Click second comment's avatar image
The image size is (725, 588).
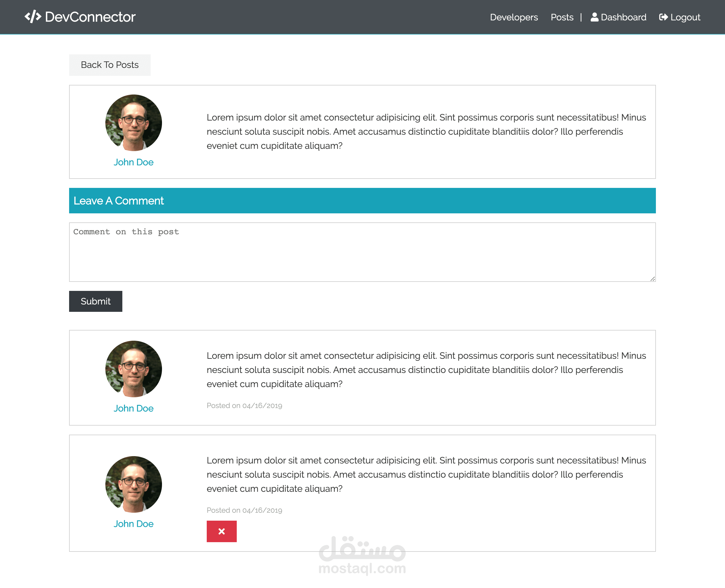pyautogui.click(x=134, y=484)
